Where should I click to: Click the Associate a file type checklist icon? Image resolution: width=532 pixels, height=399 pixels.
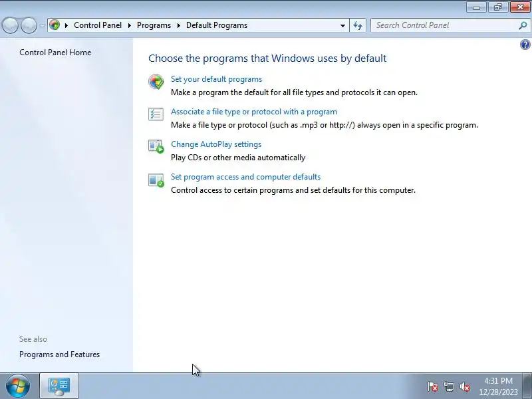(x=156, y=114)
